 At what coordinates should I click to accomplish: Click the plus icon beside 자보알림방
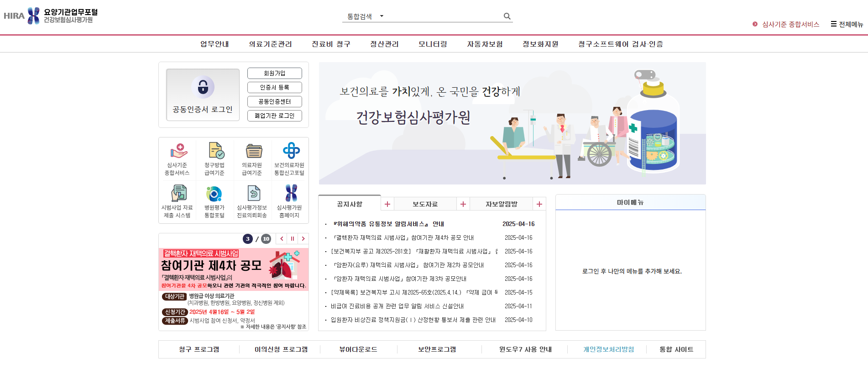pos(539,204)
